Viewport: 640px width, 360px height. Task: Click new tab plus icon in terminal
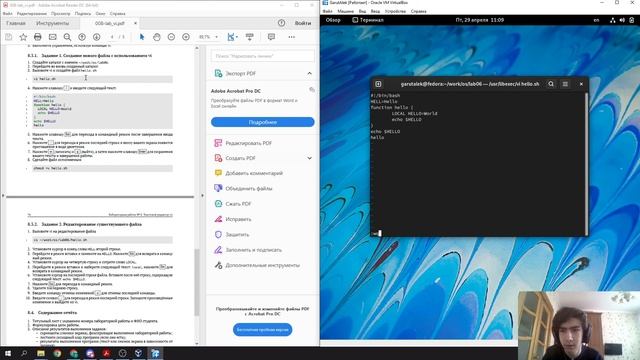click(378, 84)
